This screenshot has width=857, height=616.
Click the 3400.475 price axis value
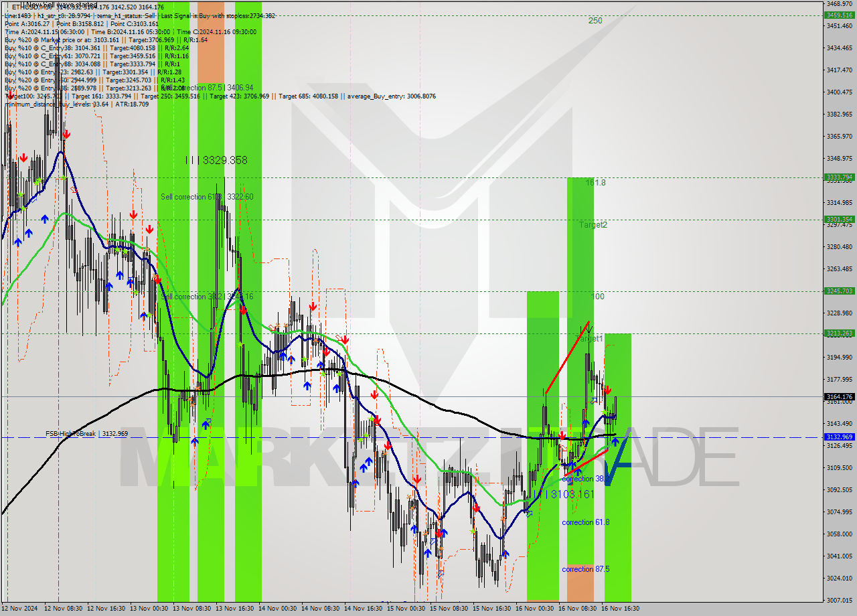click(x=839, y=92)
